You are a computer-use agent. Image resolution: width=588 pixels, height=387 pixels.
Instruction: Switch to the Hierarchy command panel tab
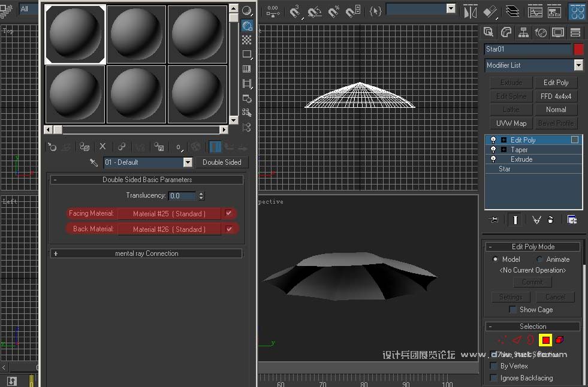click(523, 32)
